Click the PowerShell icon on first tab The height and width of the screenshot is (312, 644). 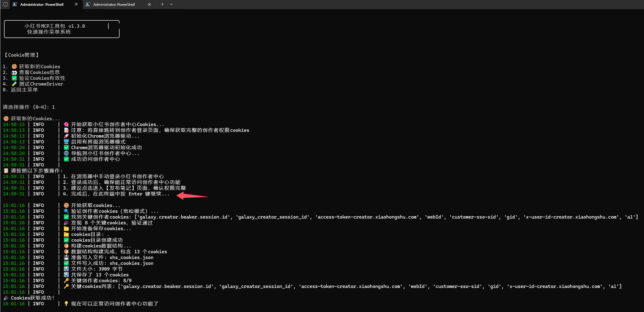point(15,4)
